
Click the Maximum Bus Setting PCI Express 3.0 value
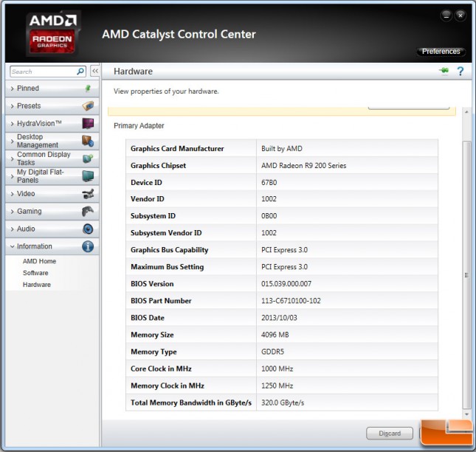pos(284,267)
